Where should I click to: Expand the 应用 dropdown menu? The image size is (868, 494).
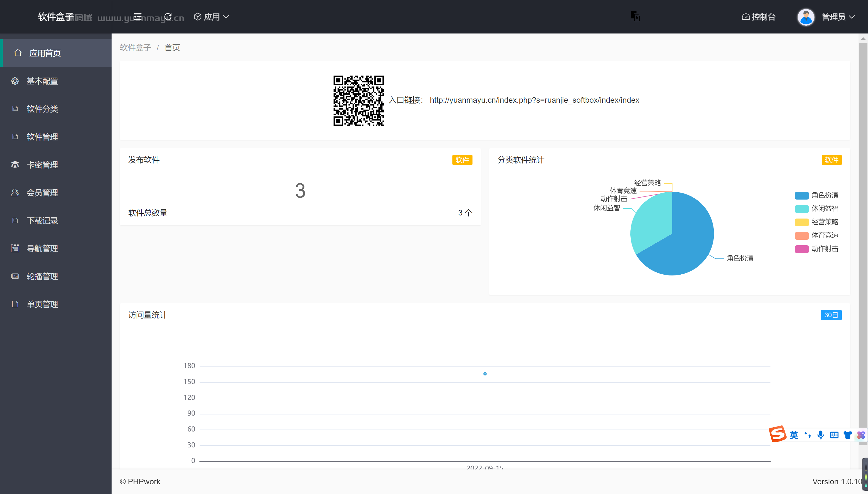click(212, 17)
